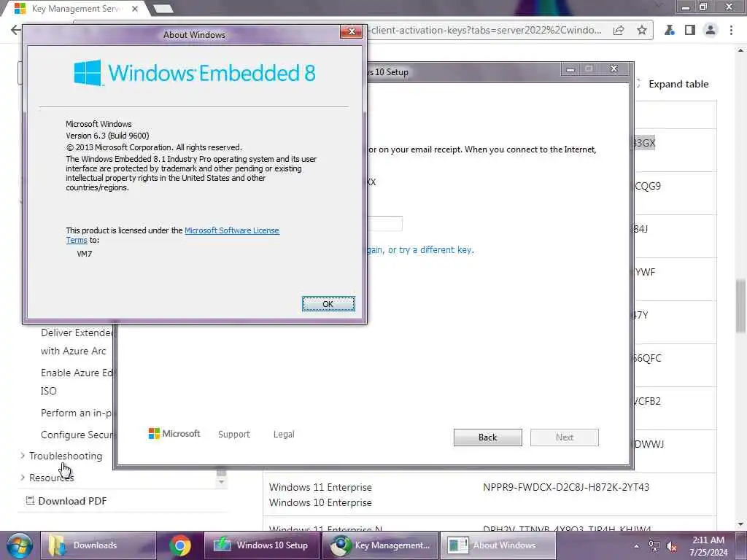
Task: Switch to About Windows taskbar button
Action: (x=498, y=545)
